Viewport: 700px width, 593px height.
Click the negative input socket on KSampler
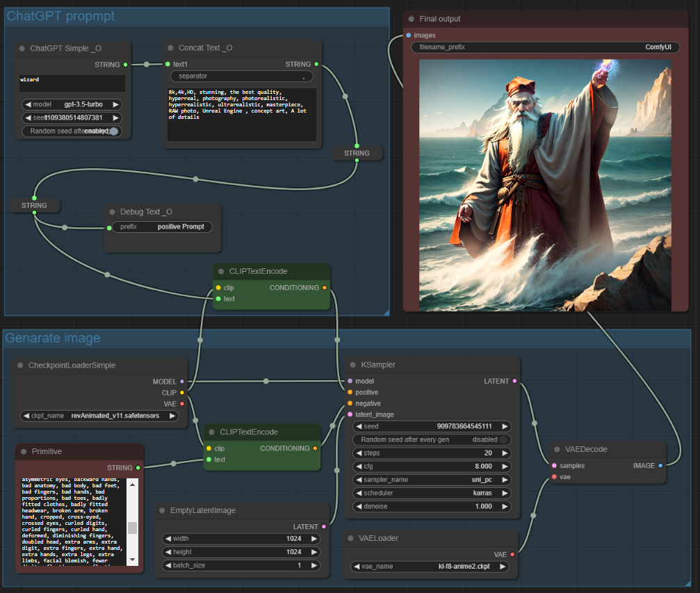pos(350,403)
